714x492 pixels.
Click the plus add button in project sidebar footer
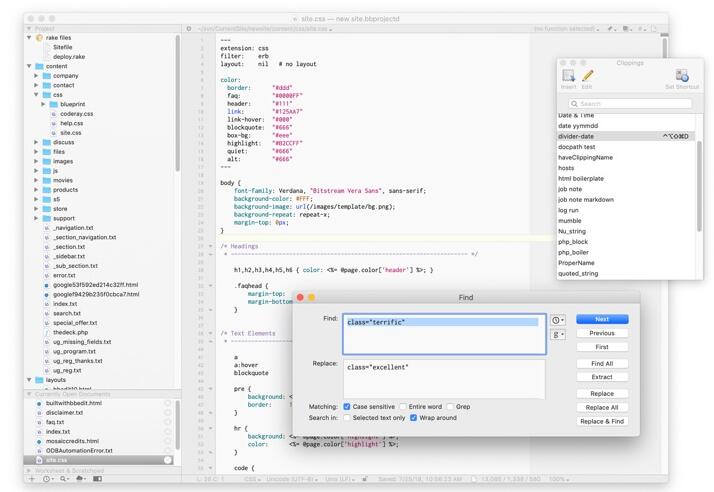pyautogui.click(x=32, y=479)
